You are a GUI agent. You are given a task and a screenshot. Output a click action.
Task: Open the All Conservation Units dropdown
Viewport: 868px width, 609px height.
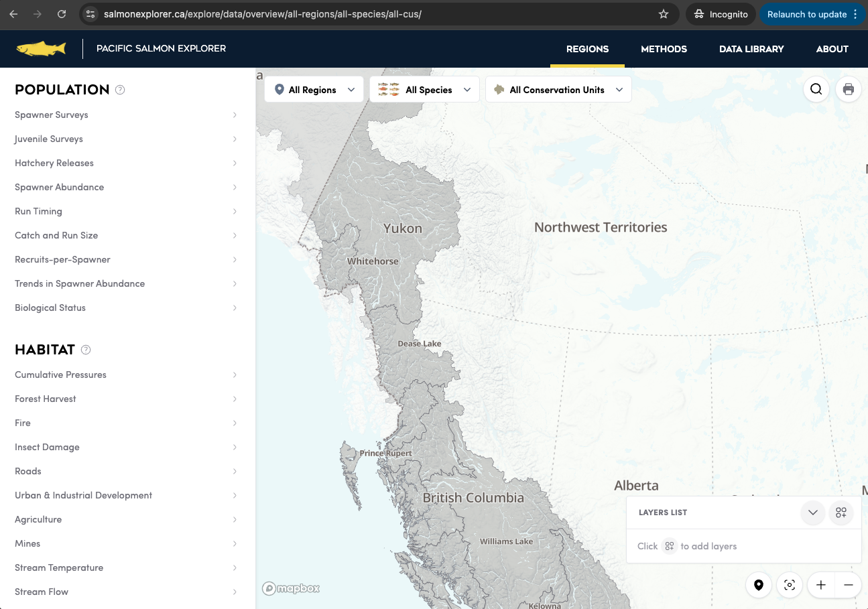(558, 90)
